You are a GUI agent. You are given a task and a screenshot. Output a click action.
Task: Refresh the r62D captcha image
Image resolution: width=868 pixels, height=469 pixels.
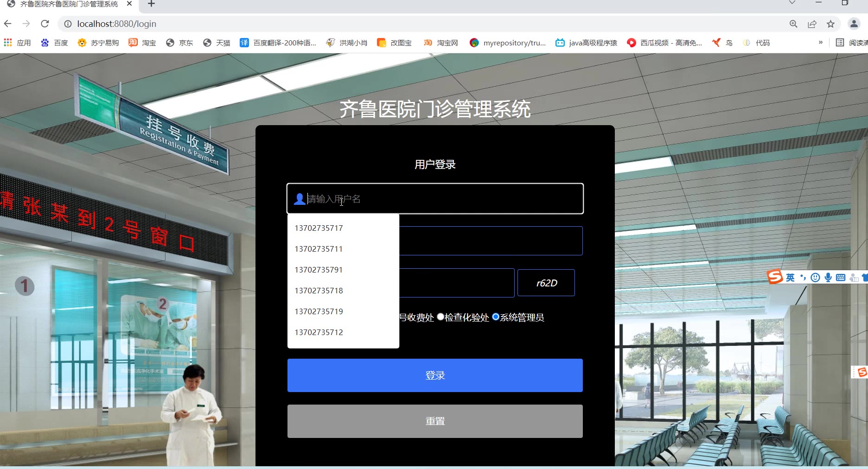546,283
